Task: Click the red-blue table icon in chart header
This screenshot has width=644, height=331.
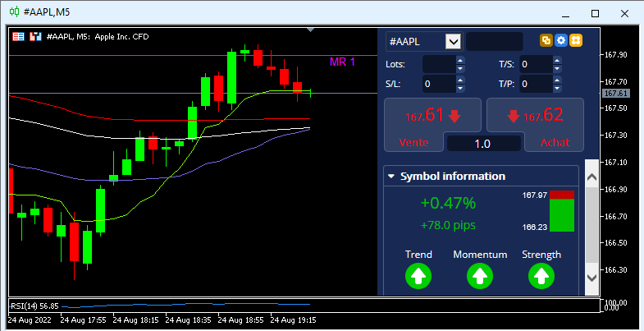Action: 18,37
